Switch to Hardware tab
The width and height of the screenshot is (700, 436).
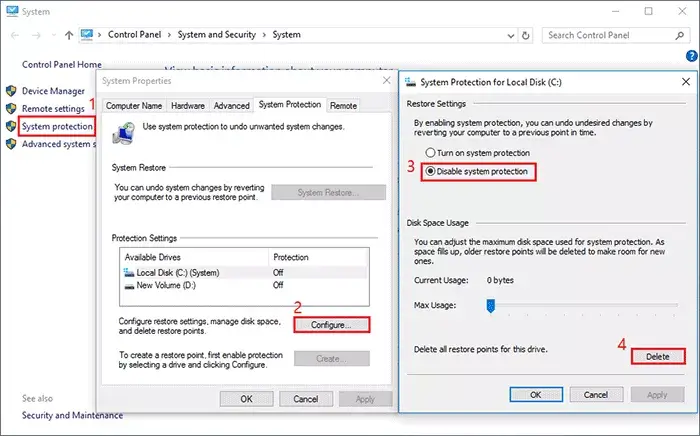pos(188,106)
